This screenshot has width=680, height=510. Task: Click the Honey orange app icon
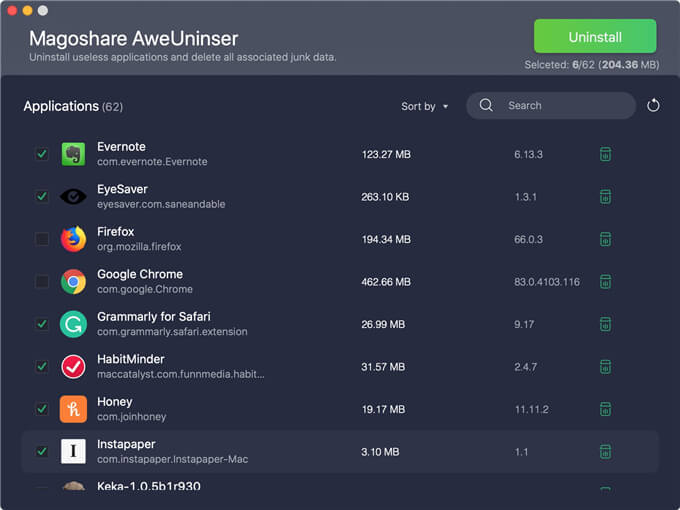click(x=73, y=409)
